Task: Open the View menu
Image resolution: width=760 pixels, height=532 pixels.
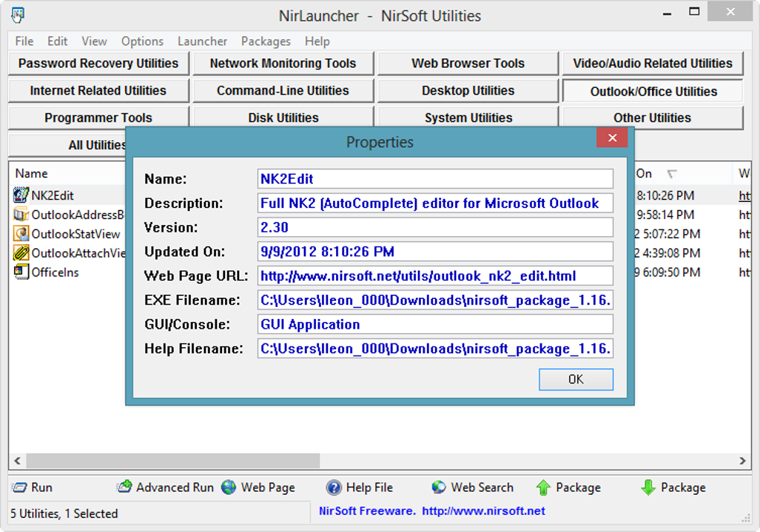Action: (94, 41)
